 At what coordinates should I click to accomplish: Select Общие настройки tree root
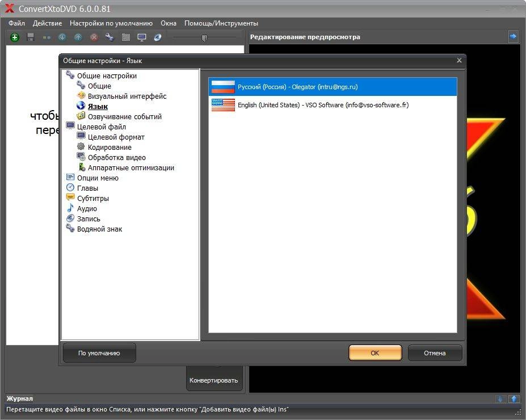(107, 76)
